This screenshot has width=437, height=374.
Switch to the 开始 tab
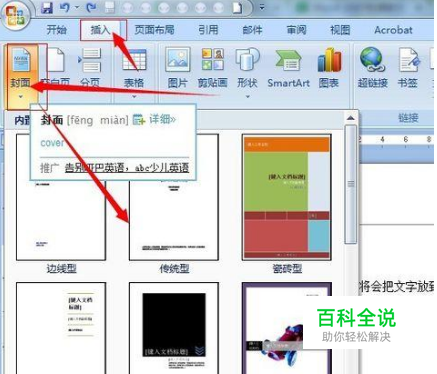pyautogui.click(x=57, y=30)
